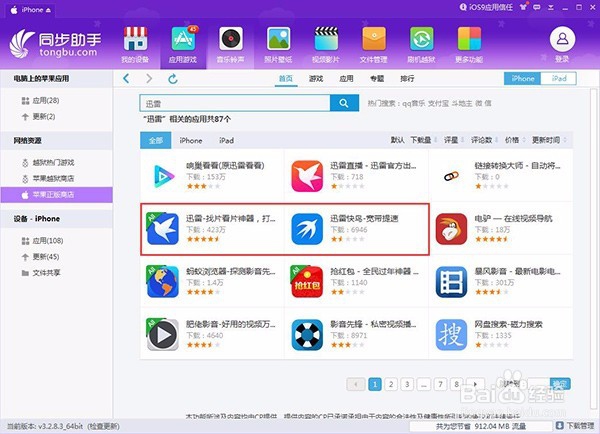Image resolution: width=600 pixels, height=434 pixels.
Task: Filter results to iPad apps
Action: tap(227, 140)
